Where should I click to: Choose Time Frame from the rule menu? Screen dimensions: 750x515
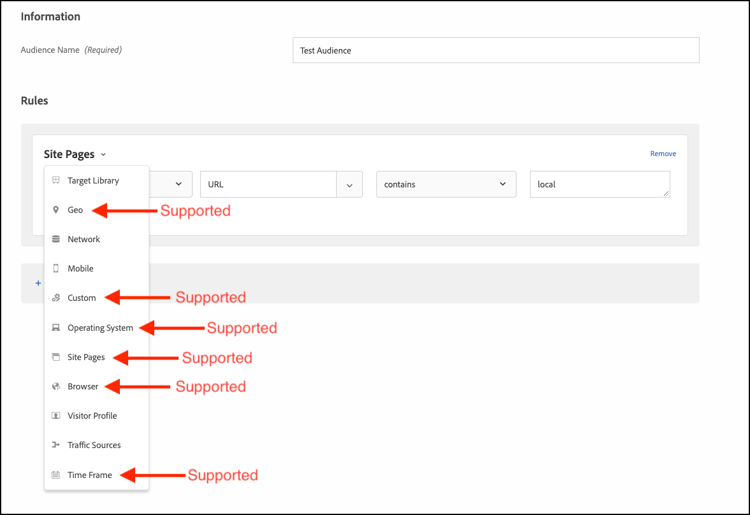point(90,475)
